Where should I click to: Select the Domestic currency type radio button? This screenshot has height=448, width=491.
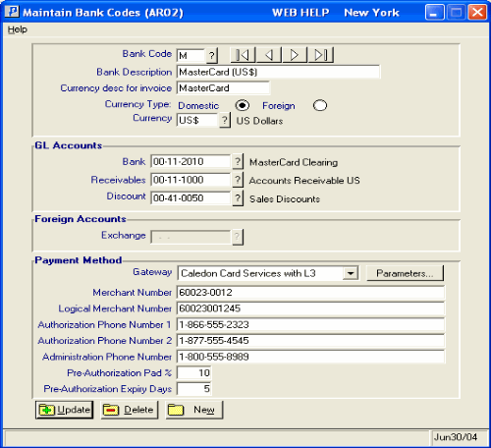[x=243, y=105]
